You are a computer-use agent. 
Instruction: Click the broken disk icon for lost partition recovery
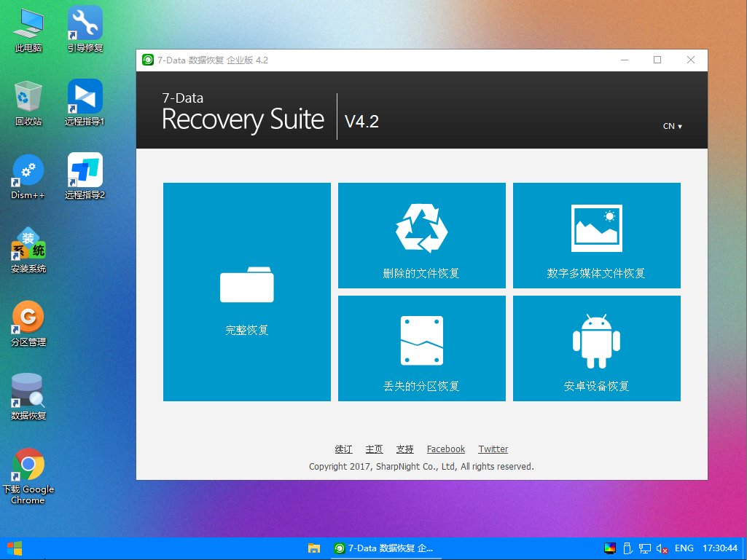(422, 341)
